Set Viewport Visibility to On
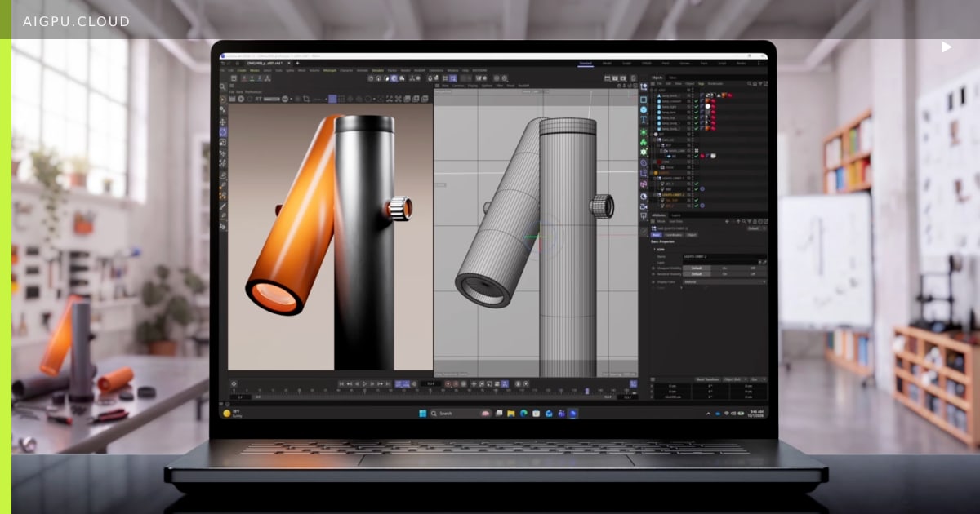 [x=724, y=268]
